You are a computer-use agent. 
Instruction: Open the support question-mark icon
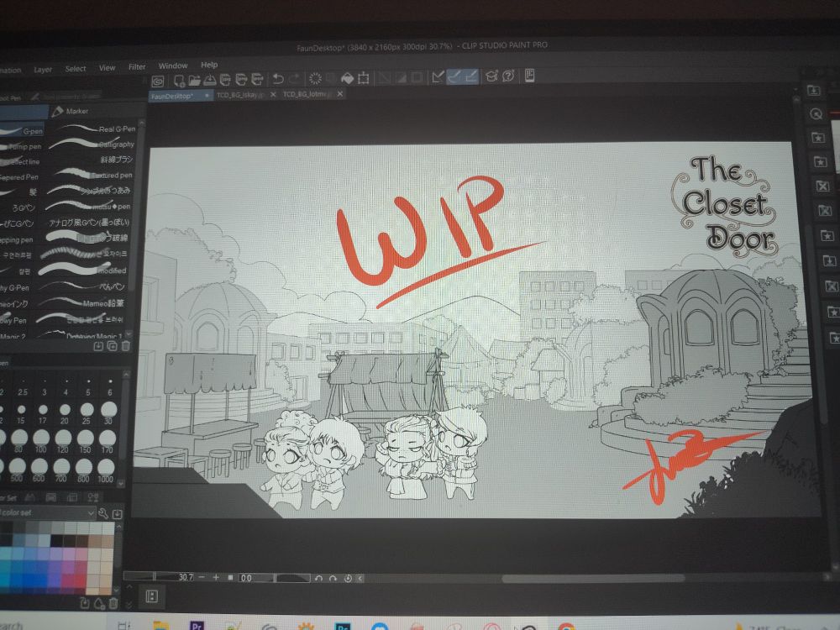[x=508, y=76]
